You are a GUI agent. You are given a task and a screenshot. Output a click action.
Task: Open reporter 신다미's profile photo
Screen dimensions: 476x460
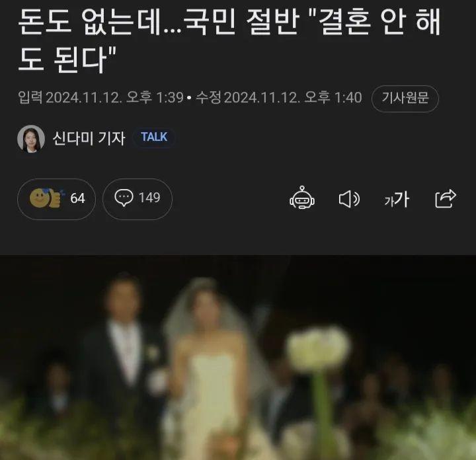click(x=31, y=138)
